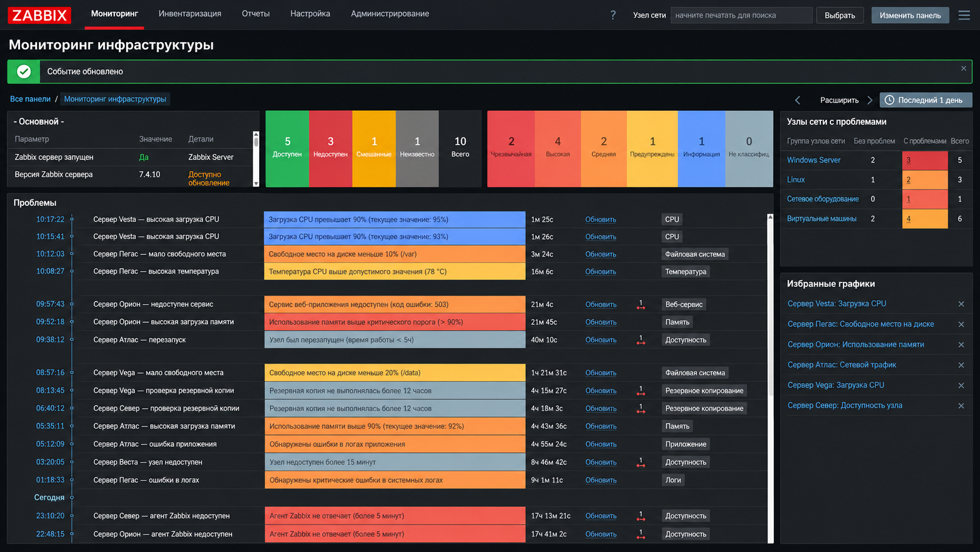
Task: Open 'Сервер Vega: Загрузка CPU' graph link
Action: pyautogui.click(x=836, y=385)
